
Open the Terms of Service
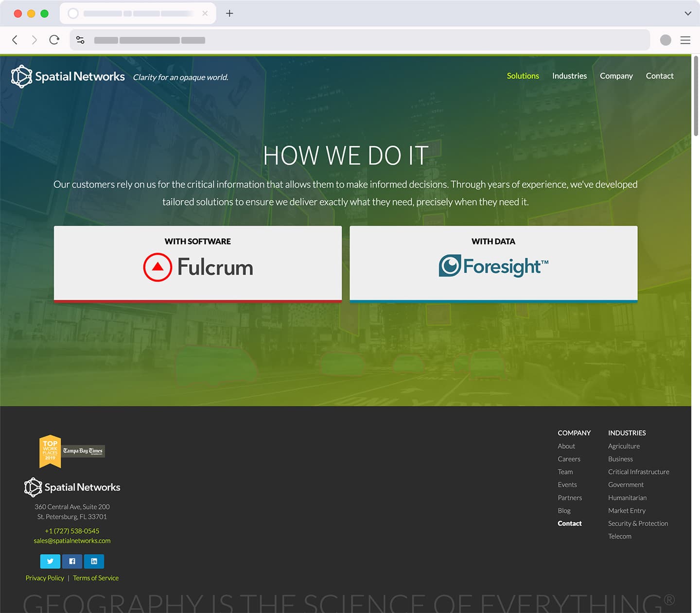pos(96,578)
